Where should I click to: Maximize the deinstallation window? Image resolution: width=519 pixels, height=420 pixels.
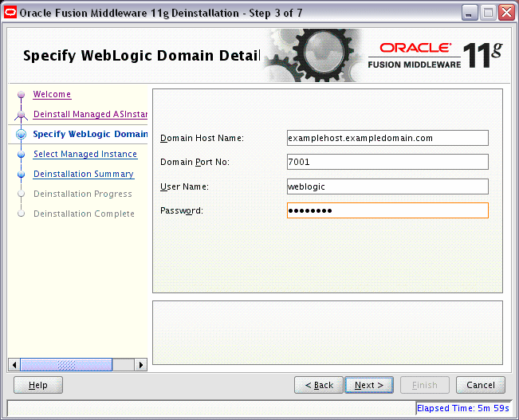pyautogui.click(x=488, y=14)
